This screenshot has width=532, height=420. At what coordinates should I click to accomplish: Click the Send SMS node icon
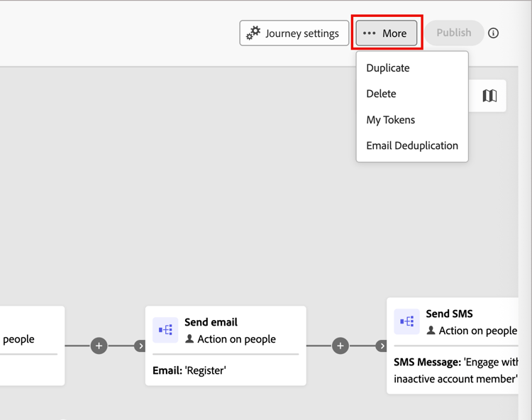point(407,321)
